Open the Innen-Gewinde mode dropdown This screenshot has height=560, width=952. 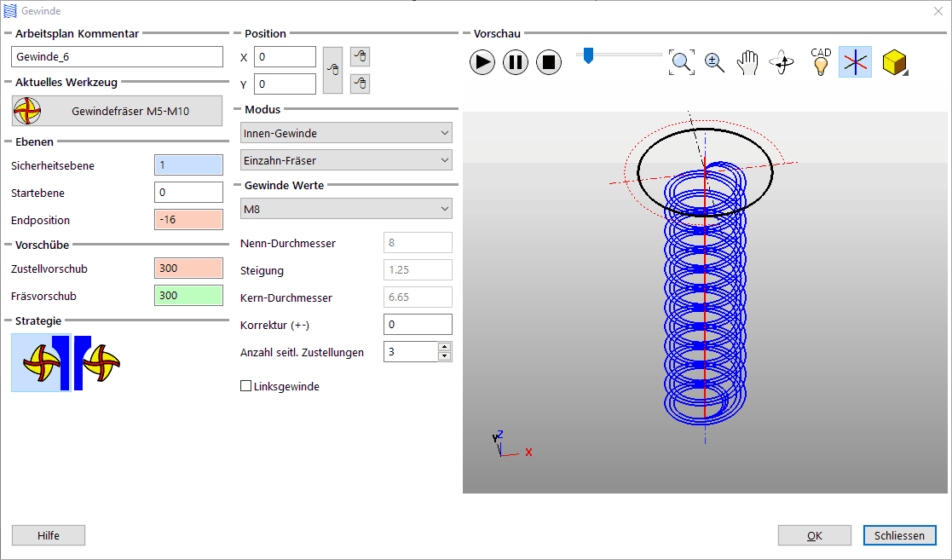click(346, 132)
